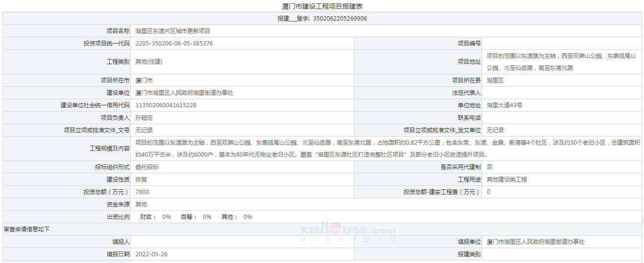Click the credit code 11350206004161522B

(166, 105)
